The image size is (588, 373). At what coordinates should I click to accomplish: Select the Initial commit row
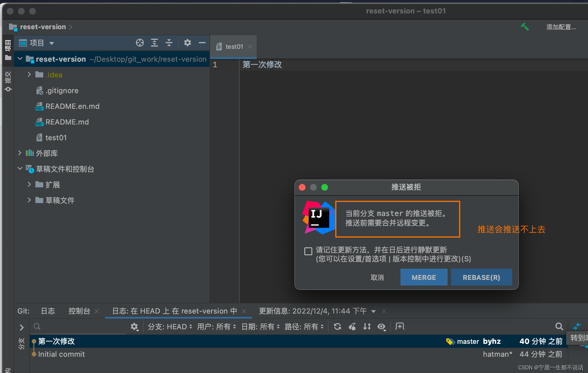click(298, 354)
